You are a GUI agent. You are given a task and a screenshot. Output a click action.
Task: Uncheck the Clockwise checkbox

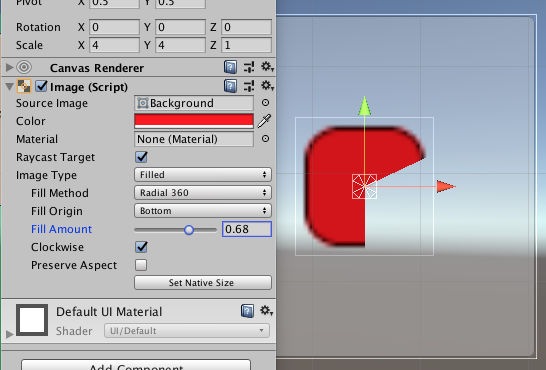tap(141, 247)
